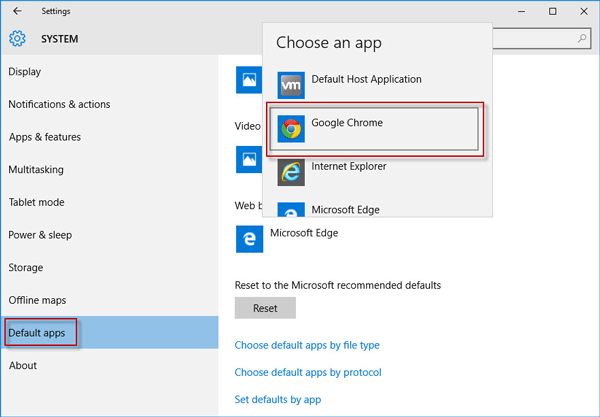600x417 pixels.
Task: Click the photo viewer app icon at top
Action: [x=249, y=80]
